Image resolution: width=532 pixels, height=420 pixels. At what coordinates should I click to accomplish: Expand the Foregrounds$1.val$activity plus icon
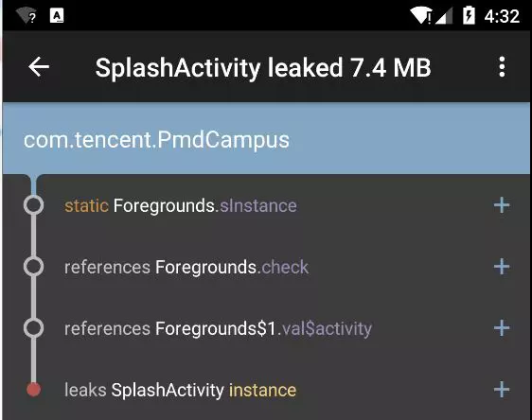(x=502, y=328)
